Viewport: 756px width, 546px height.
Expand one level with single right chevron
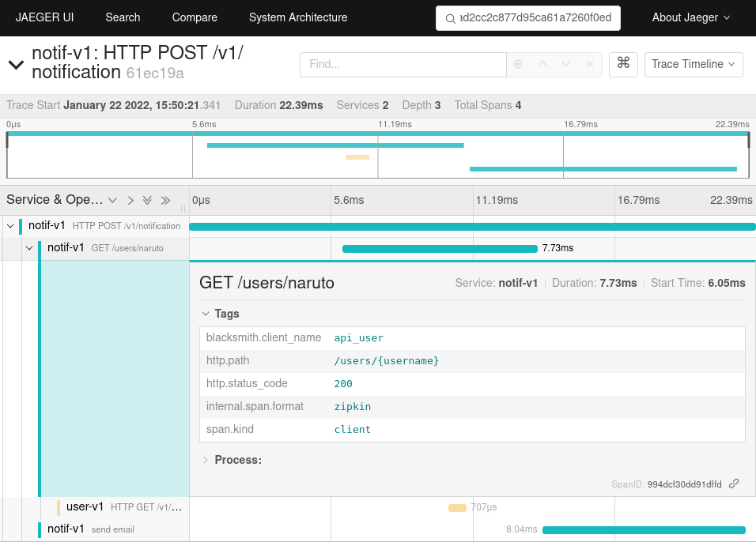point(130,201)
